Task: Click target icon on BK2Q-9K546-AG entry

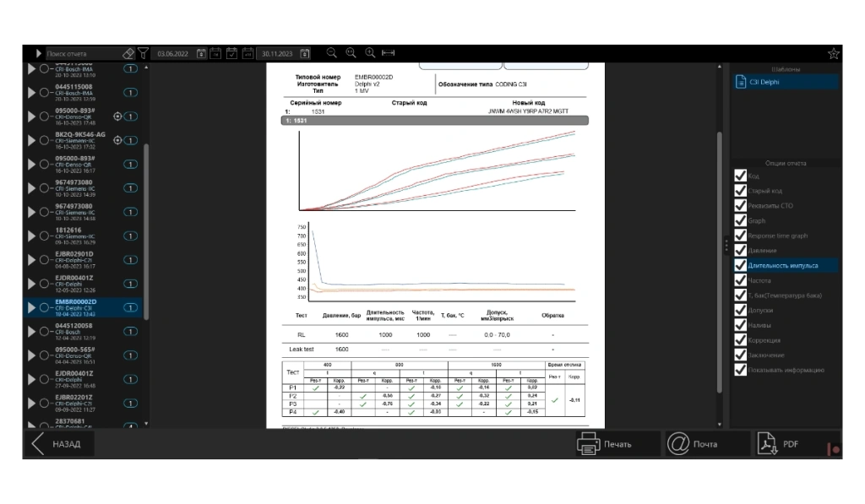Action: click(x=117, y=140)
